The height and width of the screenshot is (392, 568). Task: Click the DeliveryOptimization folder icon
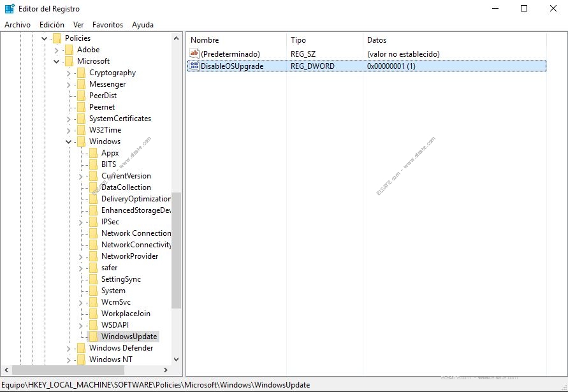93,199
